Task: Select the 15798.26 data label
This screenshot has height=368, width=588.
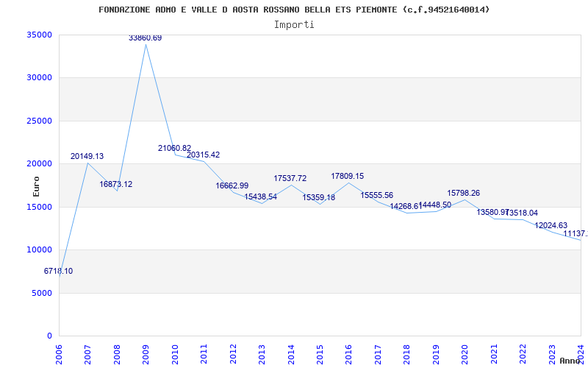Action: pos(464,193)
